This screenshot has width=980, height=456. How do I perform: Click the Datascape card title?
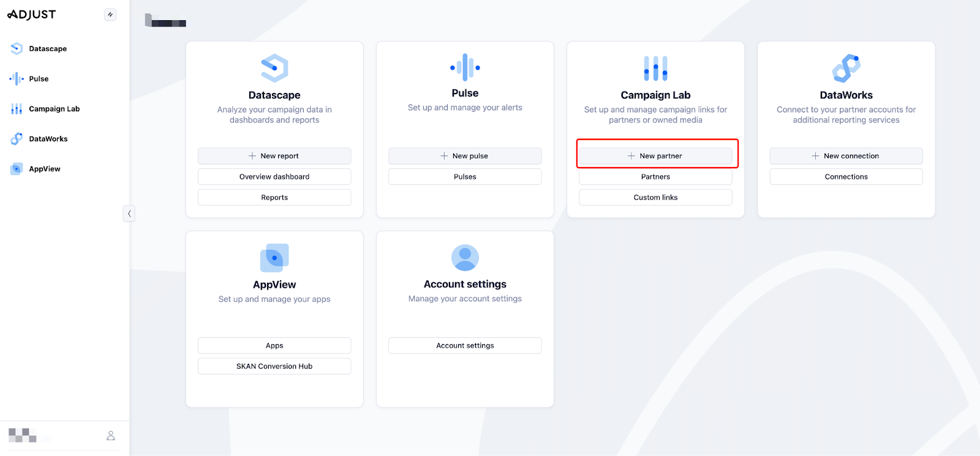[x=274, y=95]
